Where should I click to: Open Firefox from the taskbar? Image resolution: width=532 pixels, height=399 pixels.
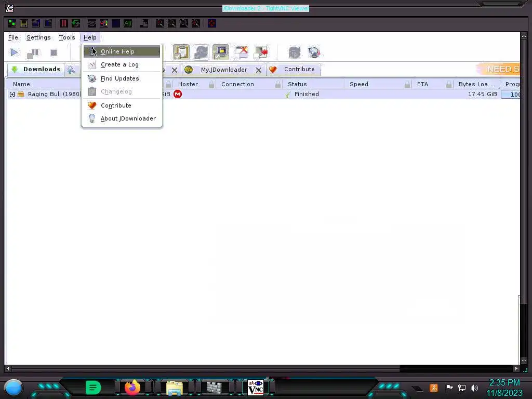(x=132, y=388)
